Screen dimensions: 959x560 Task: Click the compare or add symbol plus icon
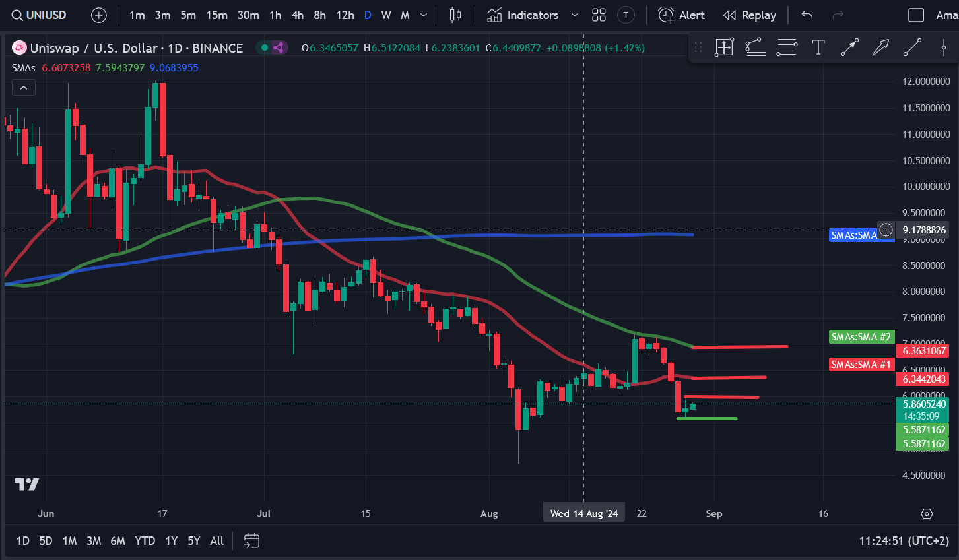[99, 15]
